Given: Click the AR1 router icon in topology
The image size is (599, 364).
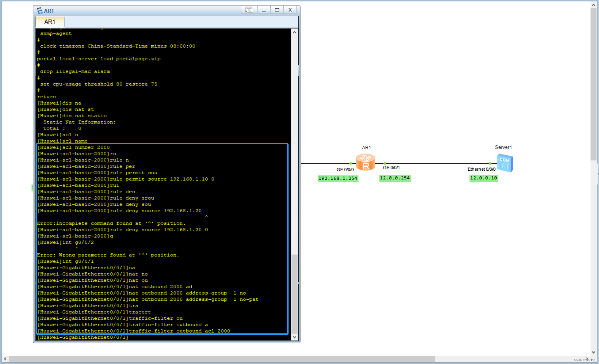Looking at the screenshot, I should pyautogui.click(x=365, y=162).
